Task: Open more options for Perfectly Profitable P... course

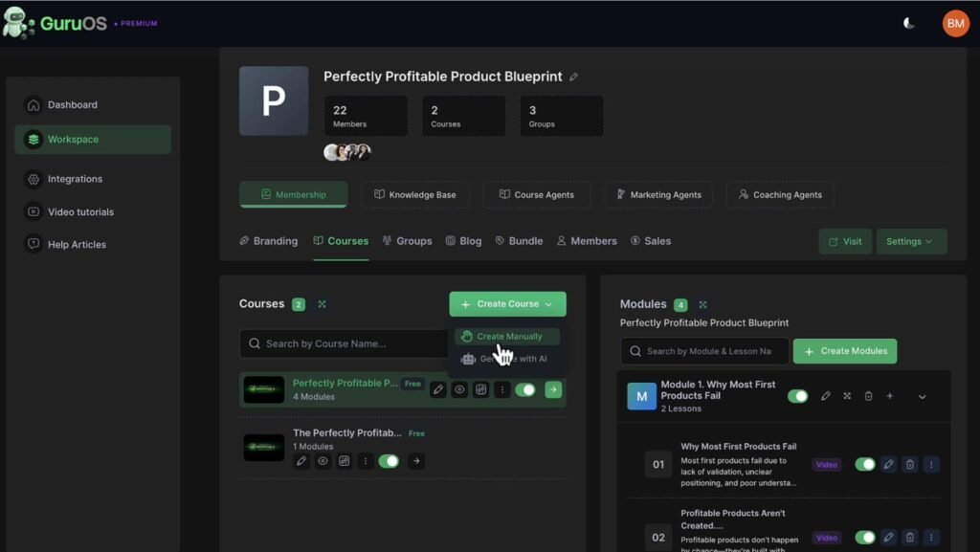Action: [x=501, y=389]
